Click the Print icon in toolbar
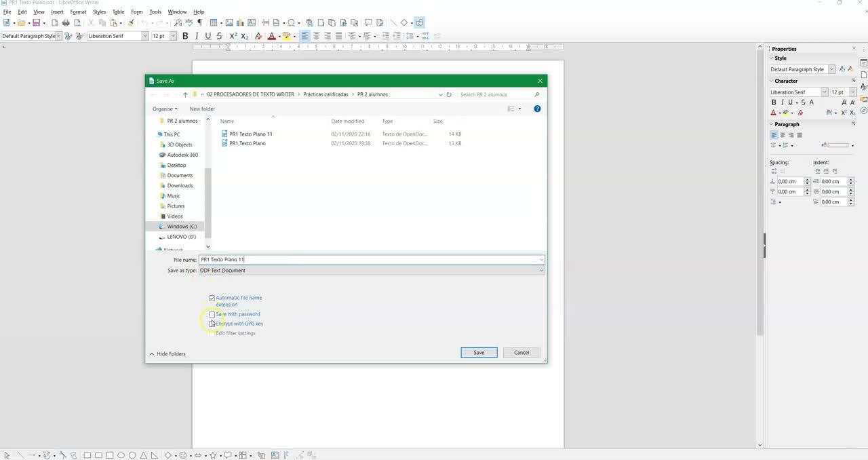868x460 pixels. pos(66,22)
